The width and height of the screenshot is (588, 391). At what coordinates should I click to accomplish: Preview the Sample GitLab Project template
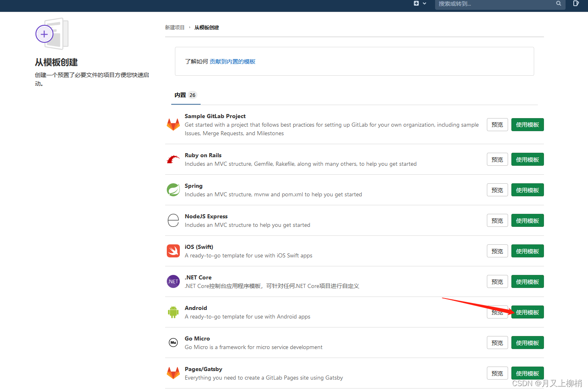pos(497,125)
